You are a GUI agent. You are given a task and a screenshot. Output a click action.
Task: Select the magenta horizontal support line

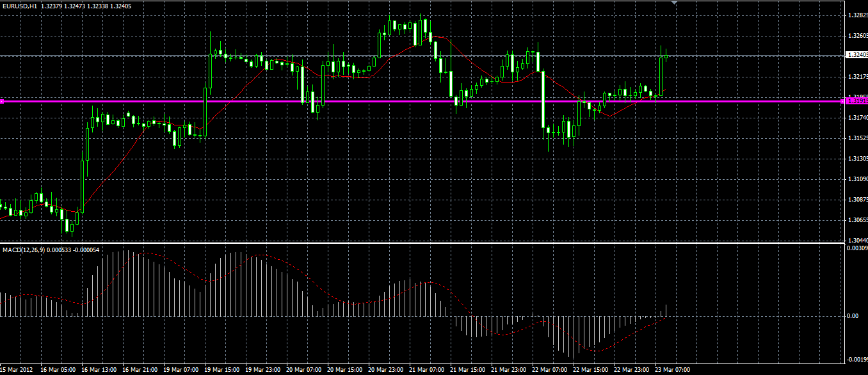(422, 101)
